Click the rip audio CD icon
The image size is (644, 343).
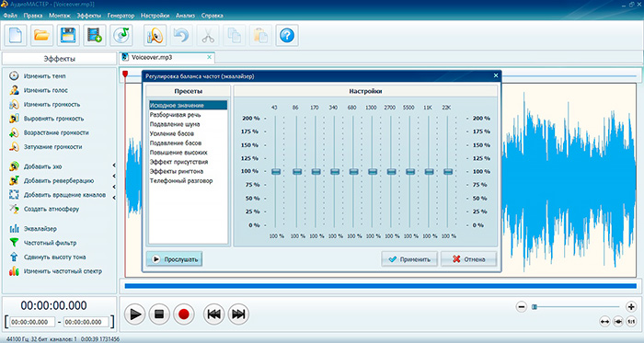[121, 35]
